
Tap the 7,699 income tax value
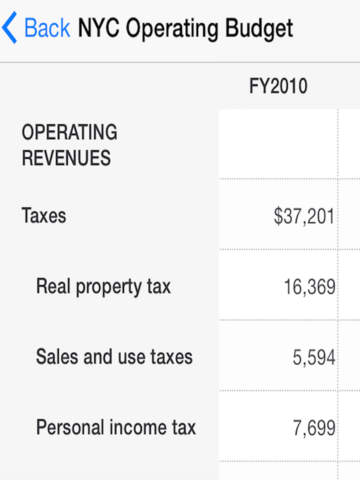click(x=314, y=428)
